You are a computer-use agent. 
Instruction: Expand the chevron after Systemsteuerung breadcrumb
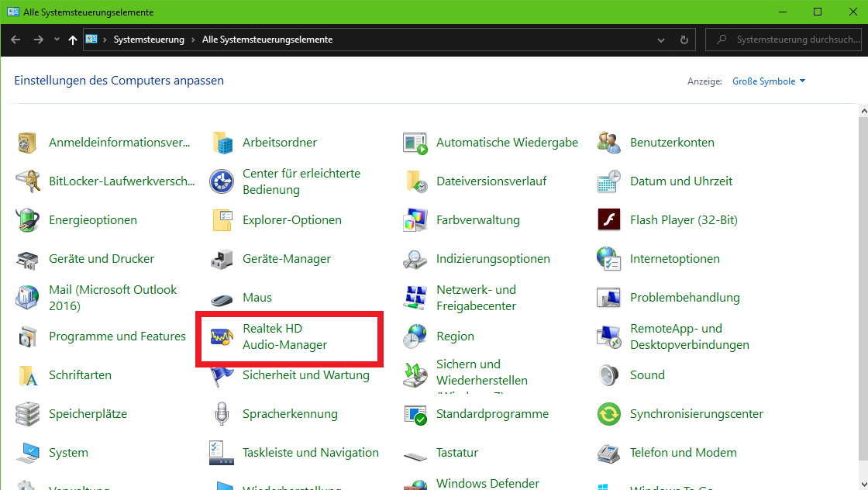coord(193,40)
